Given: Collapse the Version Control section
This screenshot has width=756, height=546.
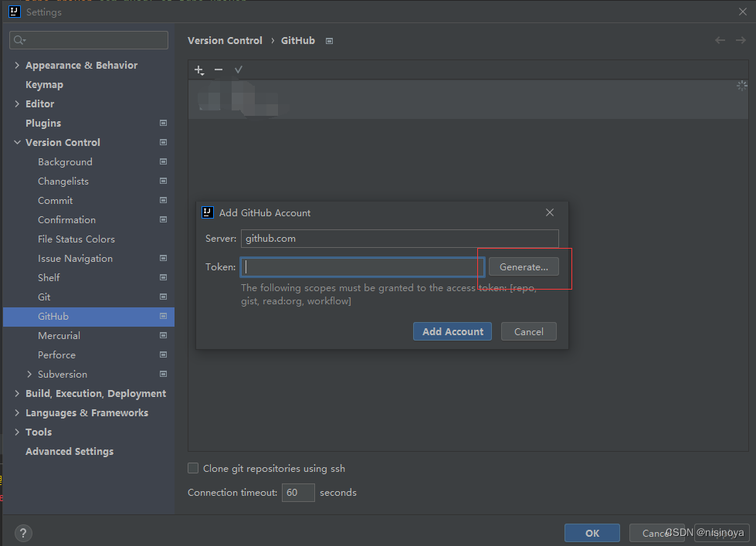Looking at the screenshot, I should point(17,142).
